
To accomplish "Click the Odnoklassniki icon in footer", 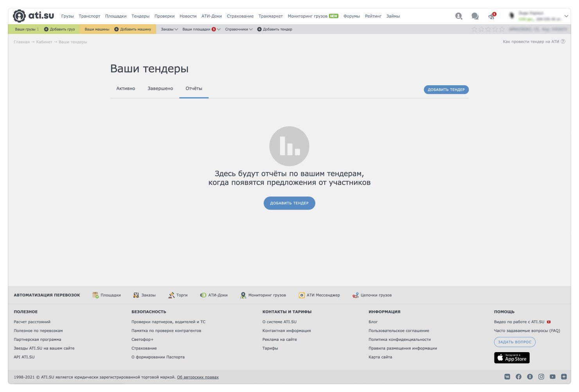I will [x=530, y=377].
